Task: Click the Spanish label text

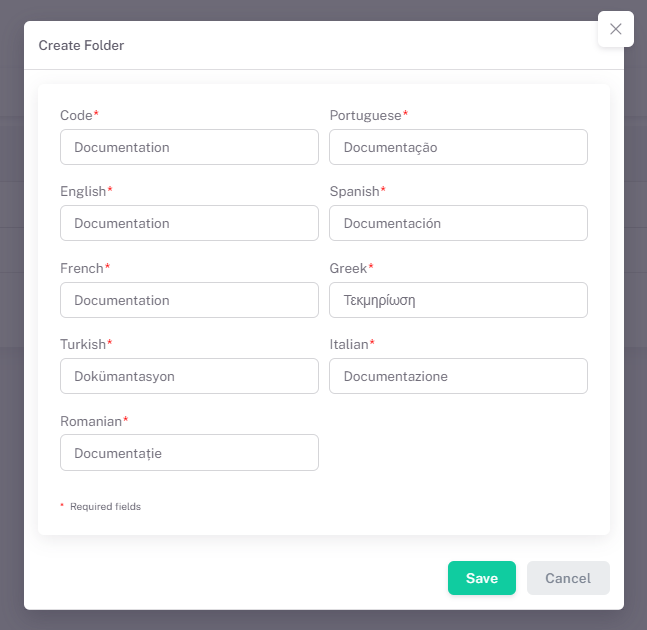Action: point(354,191)
